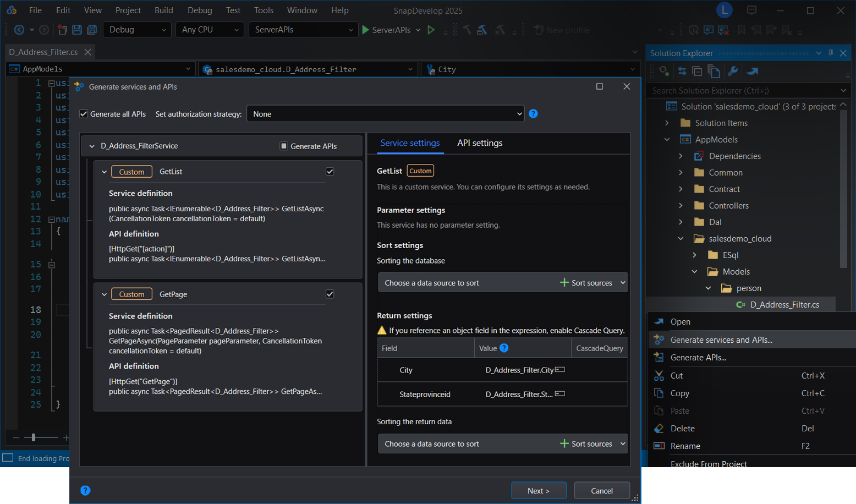Click the Cancel button
Screen dimensions: 856x504
pyautogui.click(x=601, y=491)
